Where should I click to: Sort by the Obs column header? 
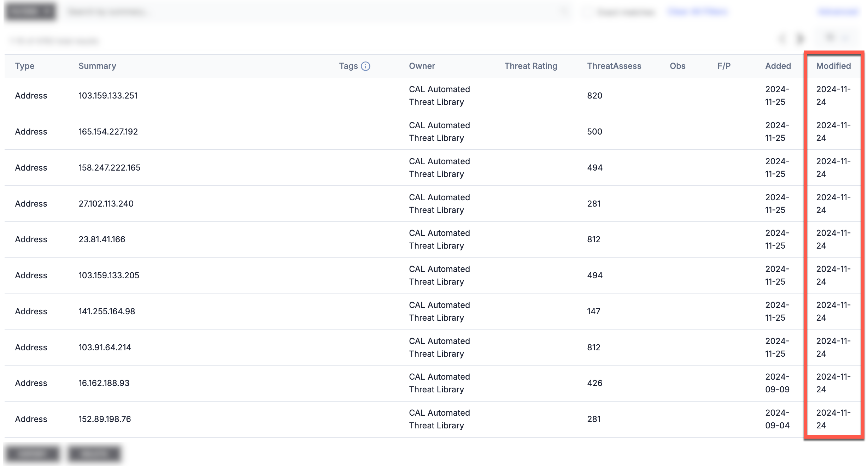678,66
